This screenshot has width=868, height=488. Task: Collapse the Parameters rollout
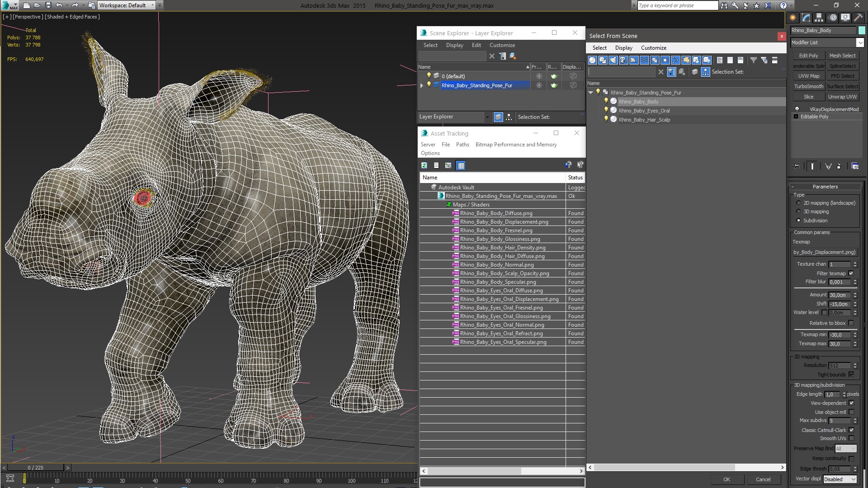coord(825,187)
